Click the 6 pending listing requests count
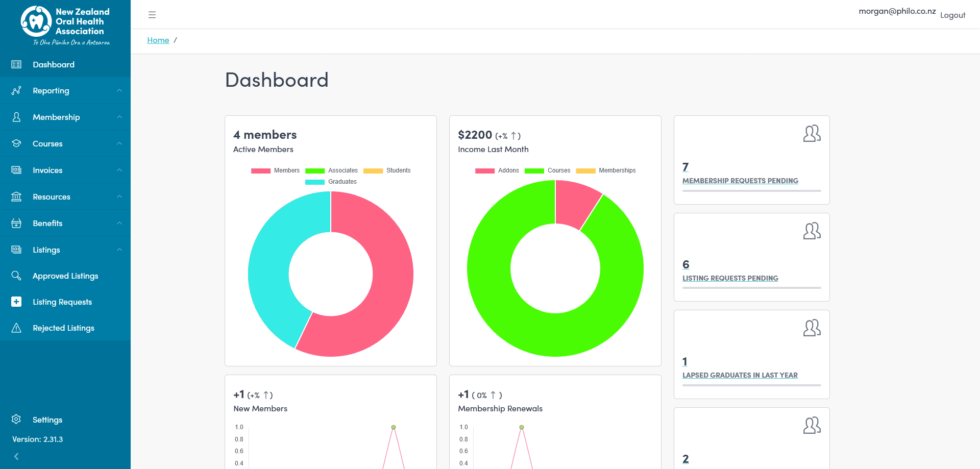980x469 pixels. tap(686, 264)
